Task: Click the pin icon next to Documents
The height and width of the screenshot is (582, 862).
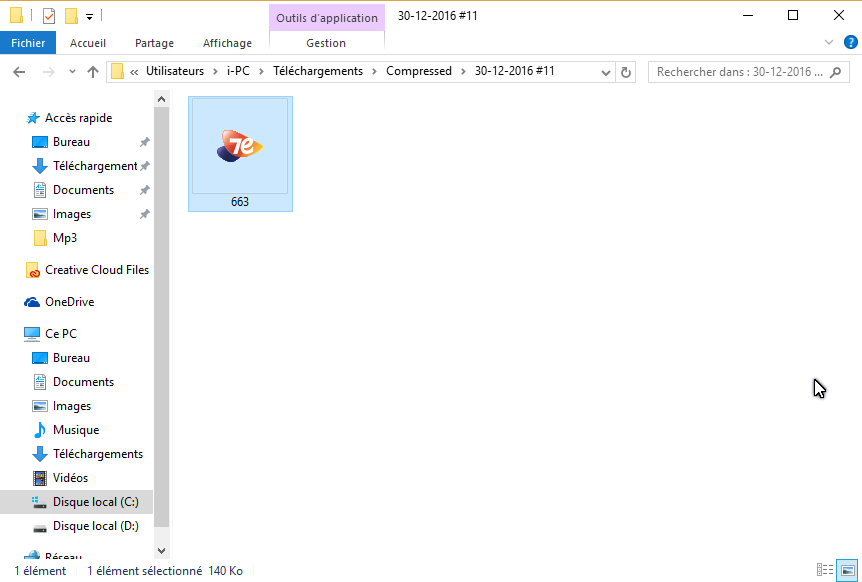Action: tap(145, 190)
